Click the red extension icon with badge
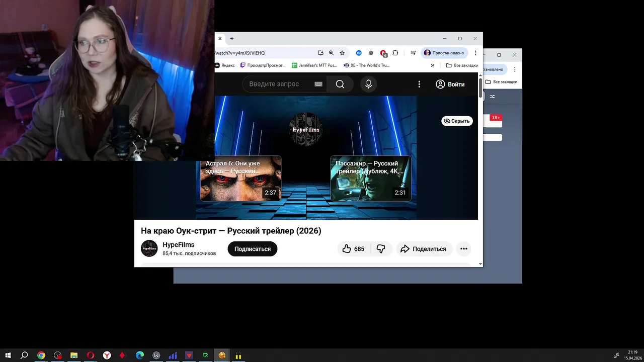Screen dimensions: 644x362 tap(383, 53)
